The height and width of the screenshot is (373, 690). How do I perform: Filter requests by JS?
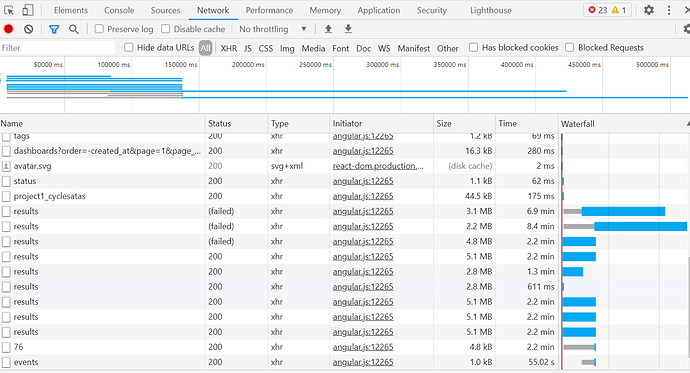point(248,48)
